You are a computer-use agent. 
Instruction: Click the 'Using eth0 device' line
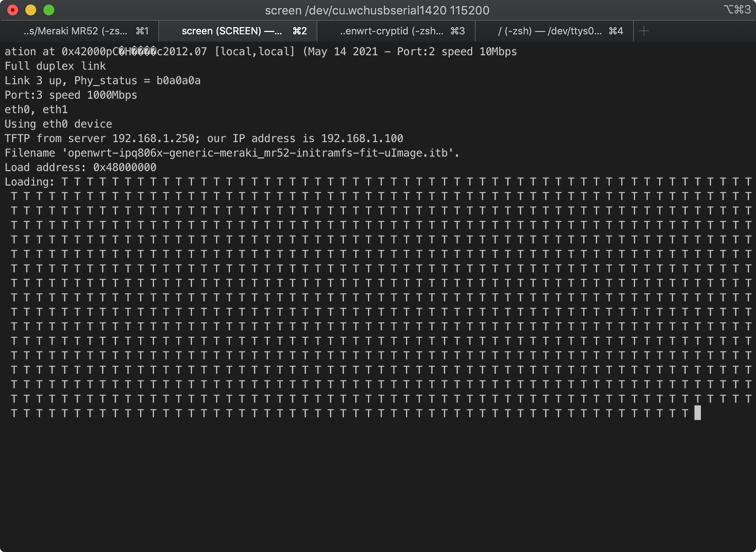coord(58,124)
